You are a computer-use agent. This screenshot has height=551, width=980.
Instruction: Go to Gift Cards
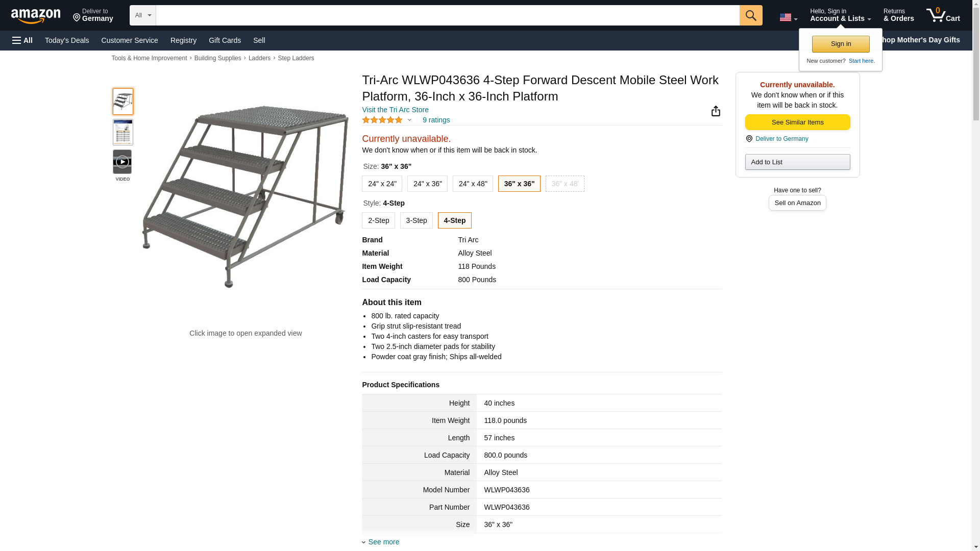[225, 40]
